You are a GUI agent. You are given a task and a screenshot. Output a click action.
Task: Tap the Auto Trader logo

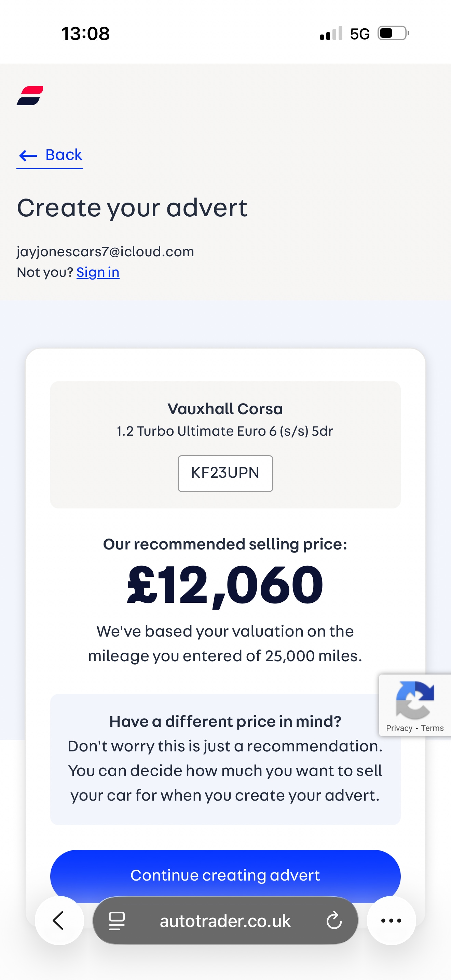[x=30, y=95]
